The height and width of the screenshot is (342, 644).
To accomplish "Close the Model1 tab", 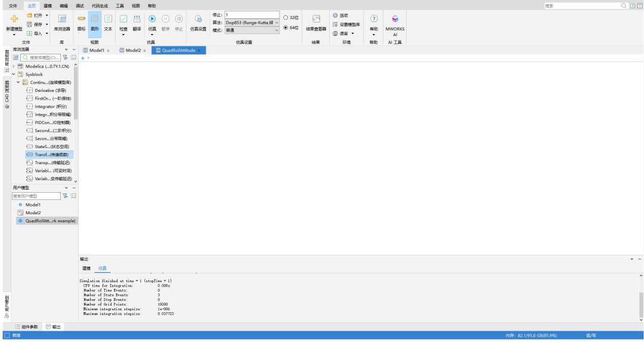I will click(108, 51).
